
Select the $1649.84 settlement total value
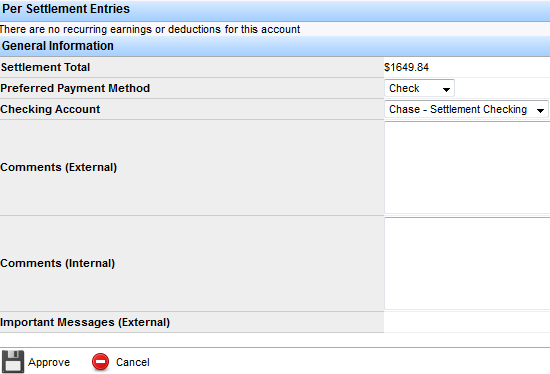406,67
